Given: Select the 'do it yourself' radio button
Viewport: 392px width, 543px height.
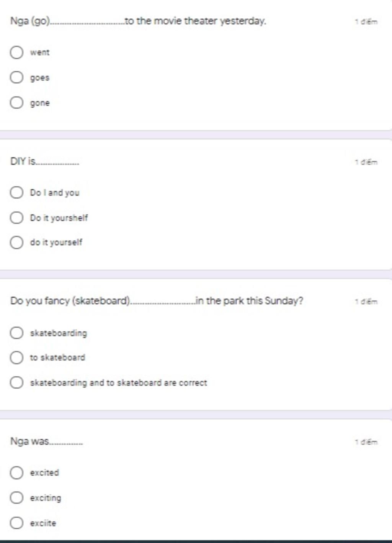Looking at the screenshot, I should pos(16,242).
